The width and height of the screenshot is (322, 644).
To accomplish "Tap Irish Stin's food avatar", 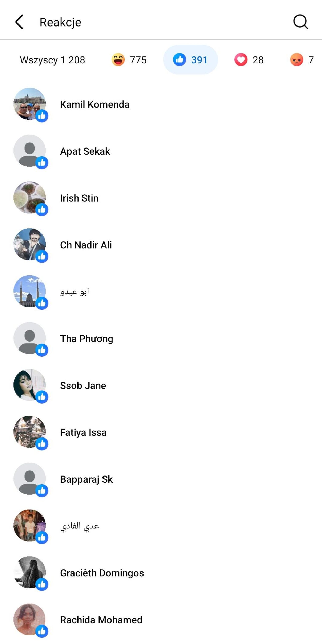I will click(30, 198).
